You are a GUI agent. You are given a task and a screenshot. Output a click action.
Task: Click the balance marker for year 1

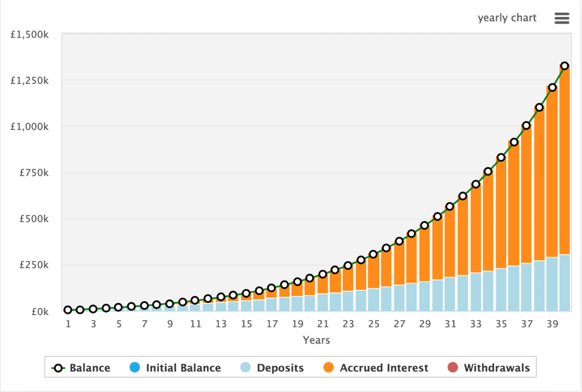click(x=68, y=310)
